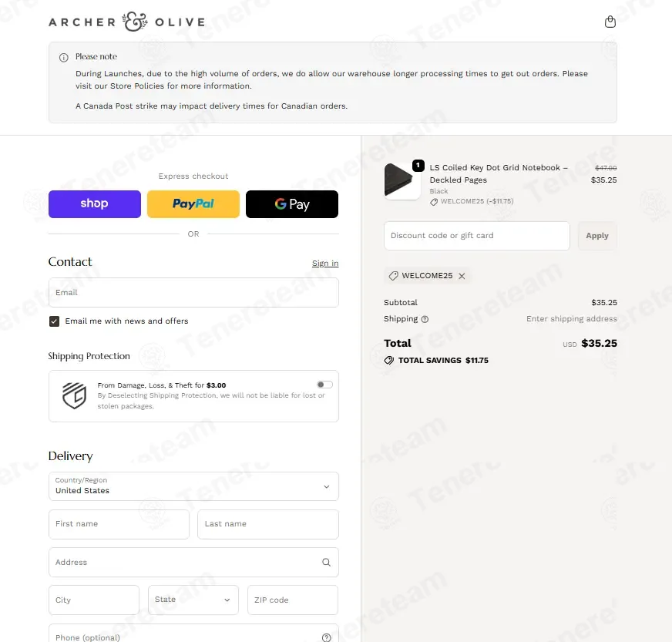Viewport: 672px width, 642px height.
Task: Focus the Email input field
Action: 193,293
